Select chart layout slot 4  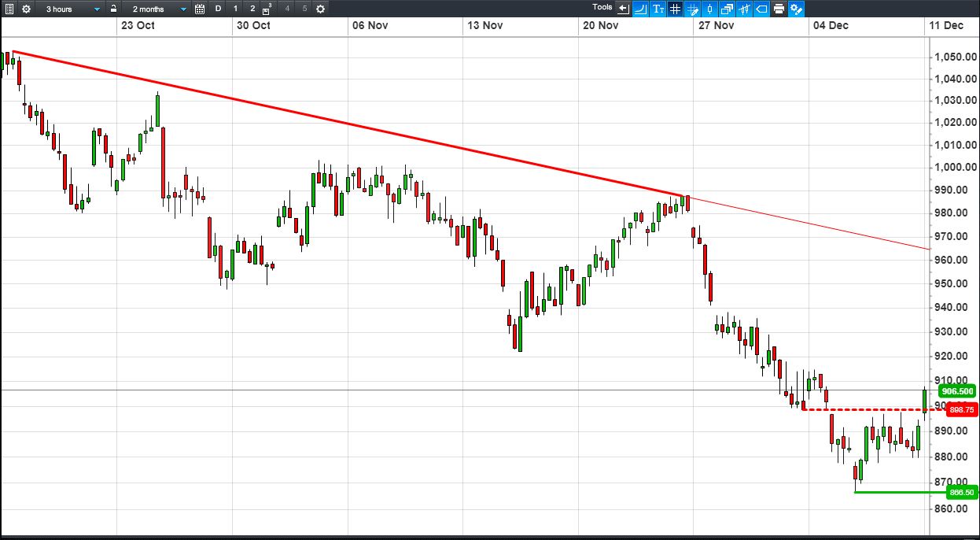(x=287, y=9)
